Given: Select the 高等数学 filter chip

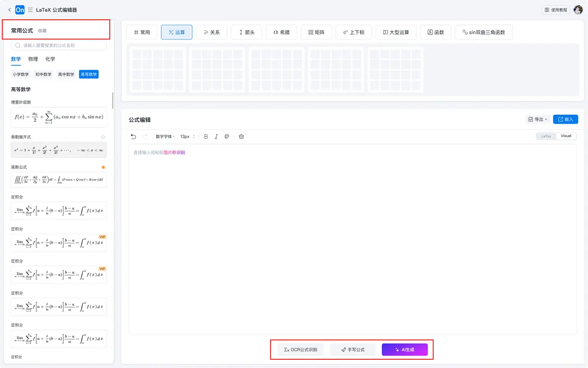Looking at the screenshot, I should click(x=88, y=74).
